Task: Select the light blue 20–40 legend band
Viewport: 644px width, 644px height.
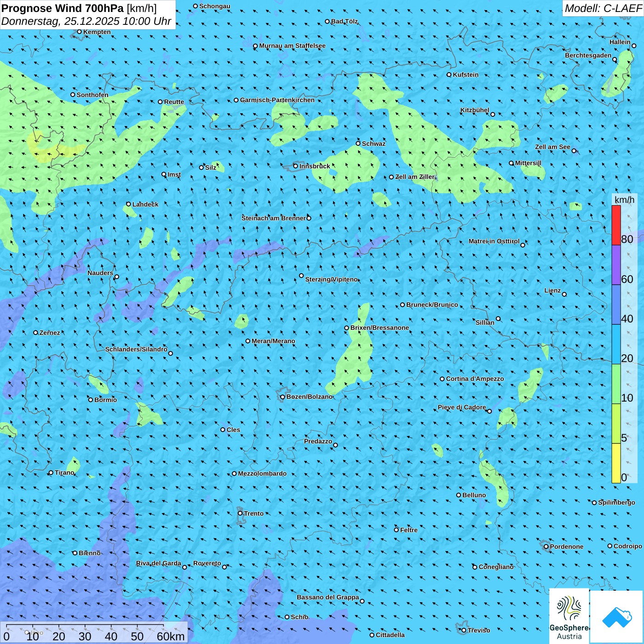Action: tap(616, 345)
